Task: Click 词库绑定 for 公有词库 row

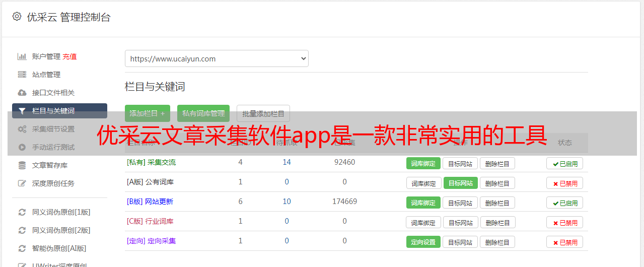Action: 423,183
